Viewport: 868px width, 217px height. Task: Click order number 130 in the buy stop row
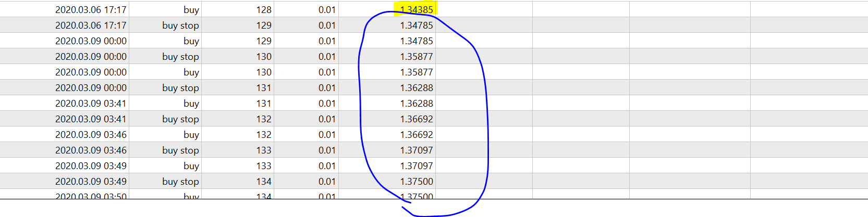[x=264, y=56]
